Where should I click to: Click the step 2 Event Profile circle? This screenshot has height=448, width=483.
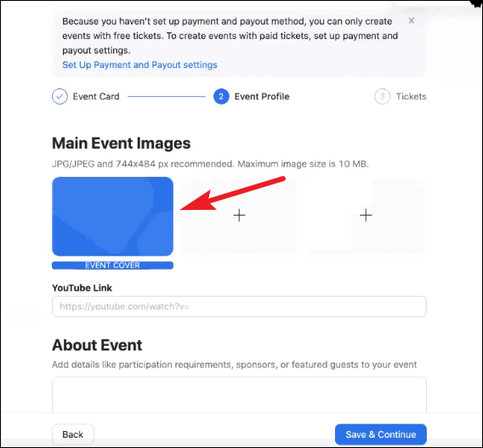tap(221, 96)
